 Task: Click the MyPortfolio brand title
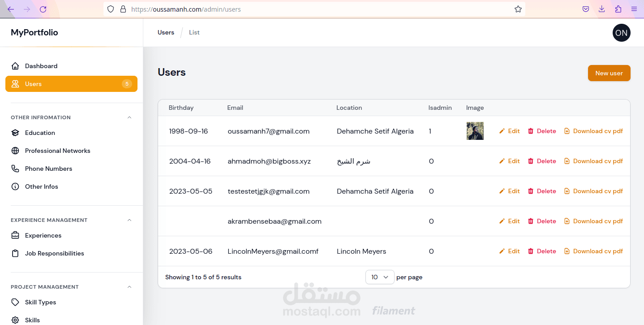click(34, 32)
